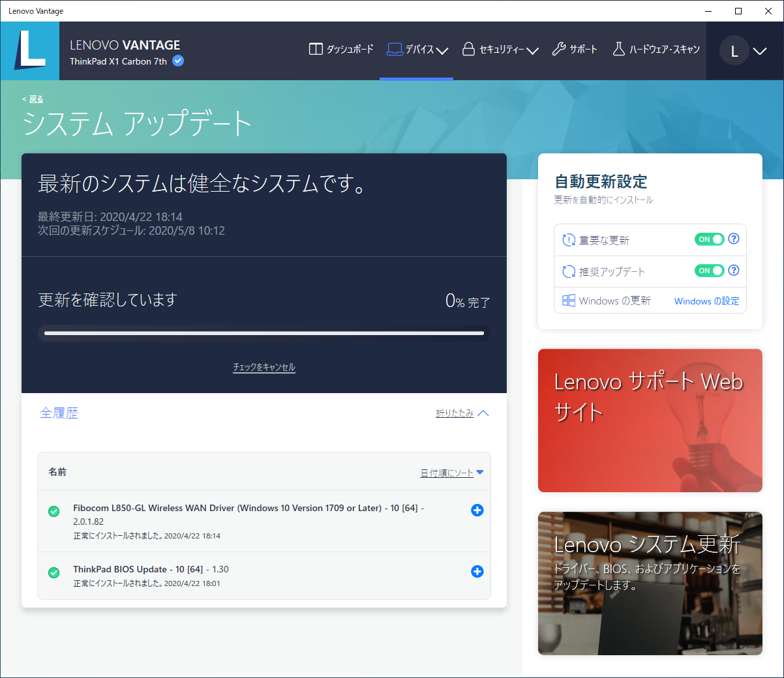The image size is (784, 678).
Task: Open Windows の設定 link
Action: (707, 301)
